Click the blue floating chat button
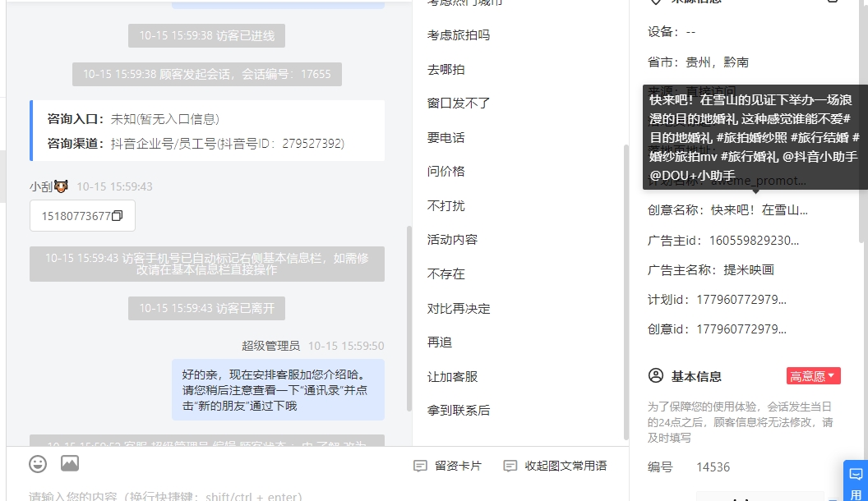Screen dimensions: 868x501 (856, 481)
